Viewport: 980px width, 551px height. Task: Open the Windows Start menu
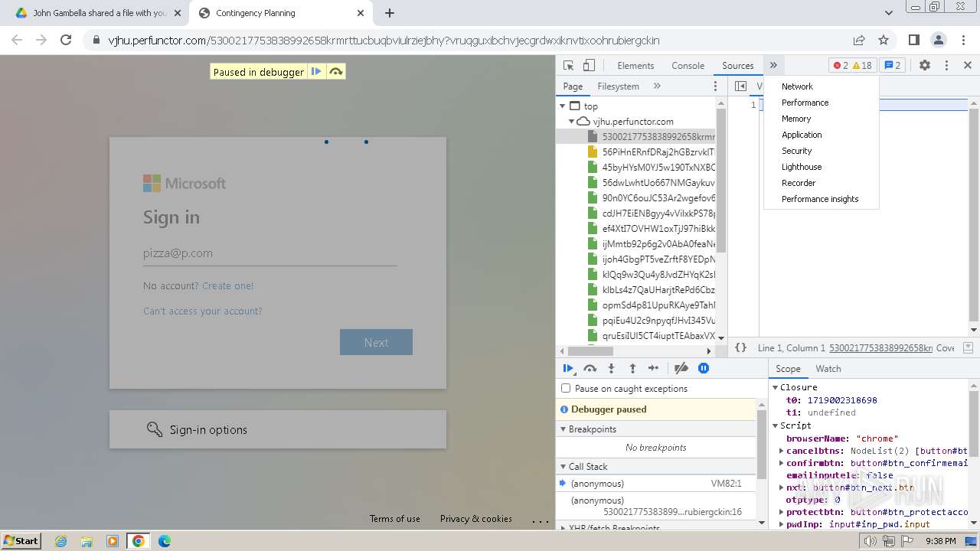click(x=21, y=540)
